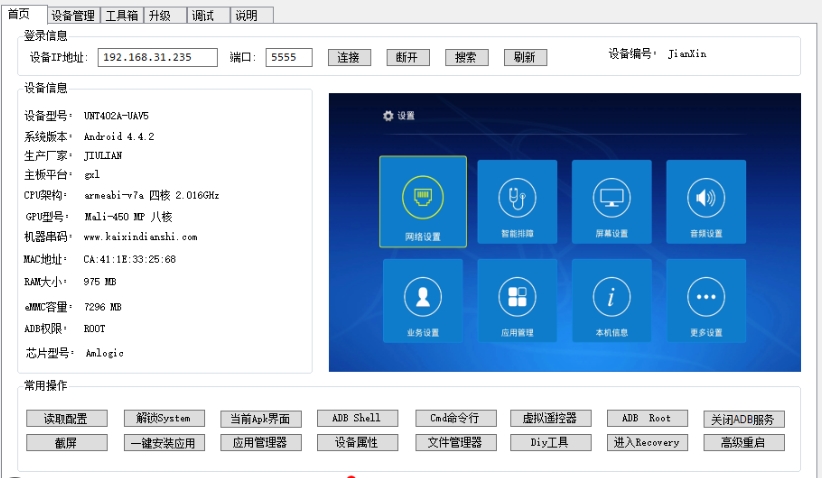
Task: Open Cmd命令行
Action: coord(455,418)
